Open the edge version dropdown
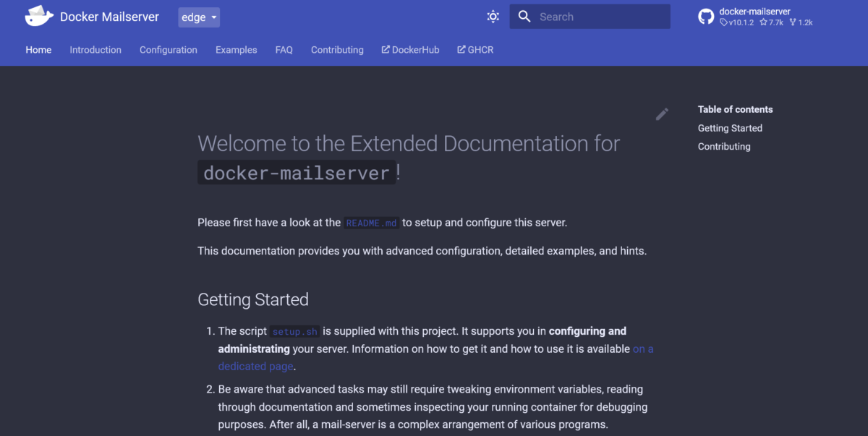Viewport: 868px width, 436px height. pos(199,17)
